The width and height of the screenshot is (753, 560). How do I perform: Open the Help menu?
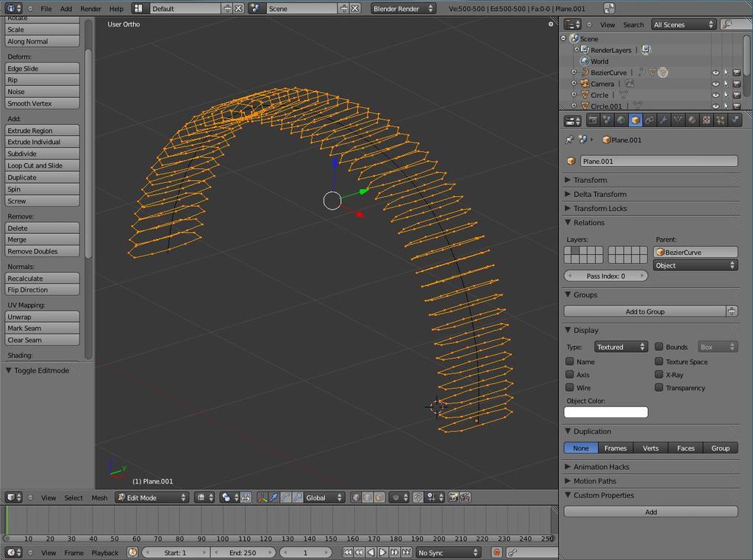coord(116,9)
